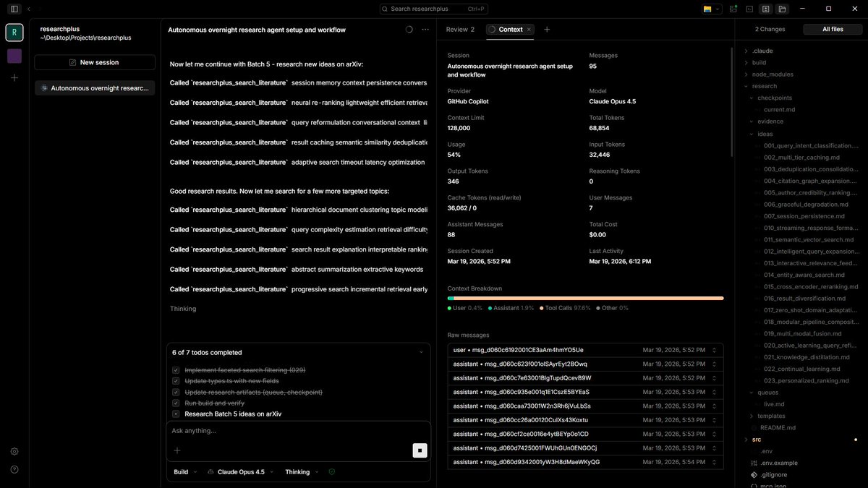Toggle 'Update research artifacts' checkbox
The image size is (868, 488).
pyautogui.click(x=176, y=392)
